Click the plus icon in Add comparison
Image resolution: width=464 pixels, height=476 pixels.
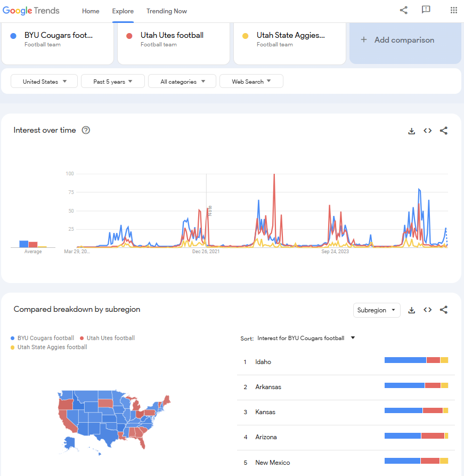[363, 39]
